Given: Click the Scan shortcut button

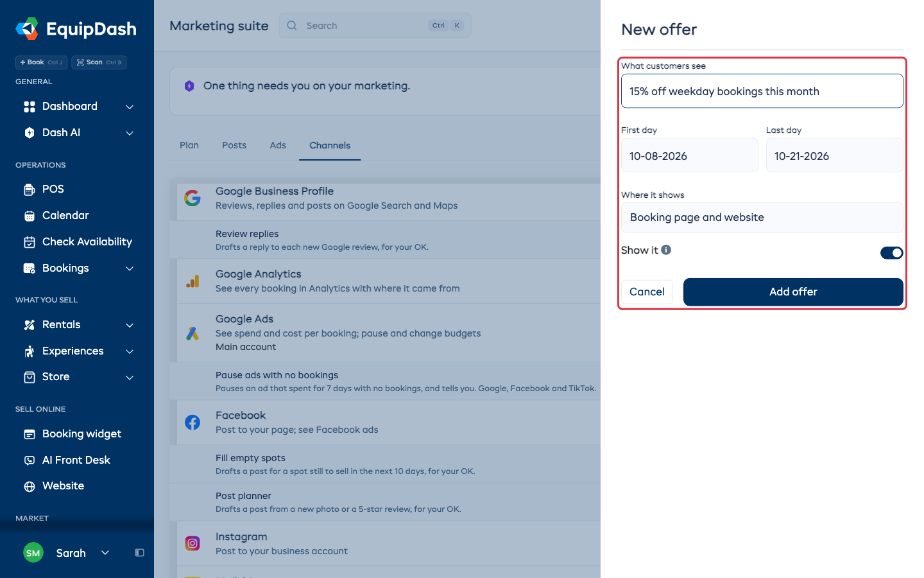Looking at the screenshot, I should (x=99, y=62).
